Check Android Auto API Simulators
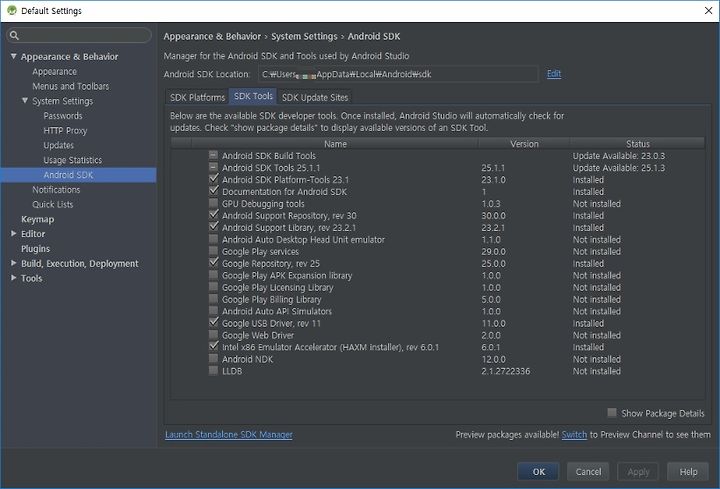 213,310
